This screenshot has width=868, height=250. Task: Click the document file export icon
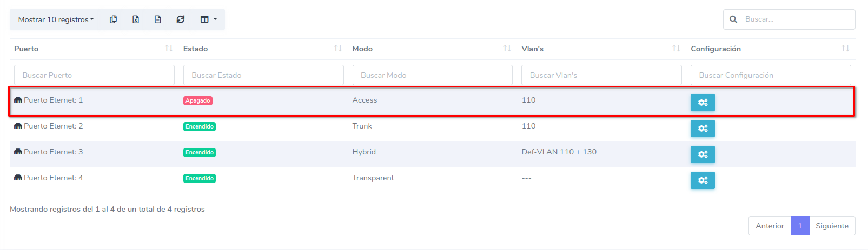158,19
